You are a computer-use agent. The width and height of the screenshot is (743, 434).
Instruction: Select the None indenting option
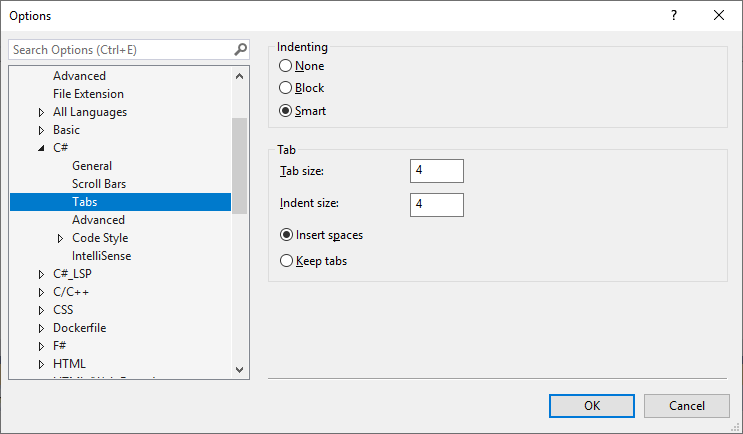287,66
